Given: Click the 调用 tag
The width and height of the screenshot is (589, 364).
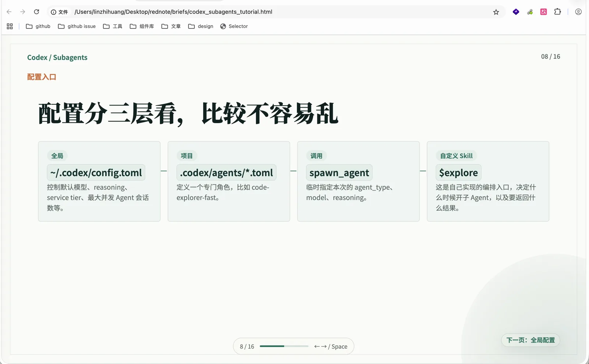Looking at the screenshot, I should 316,156.
